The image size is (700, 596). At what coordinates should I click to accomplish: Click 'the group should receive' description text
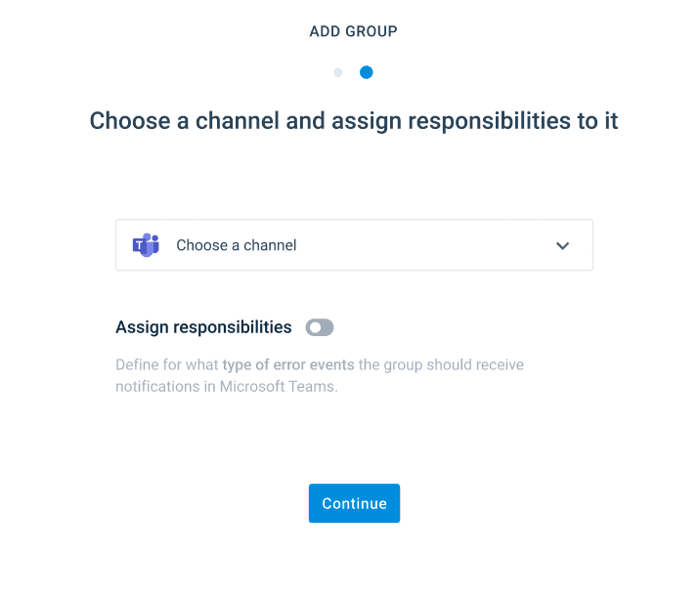click(441, 365)
